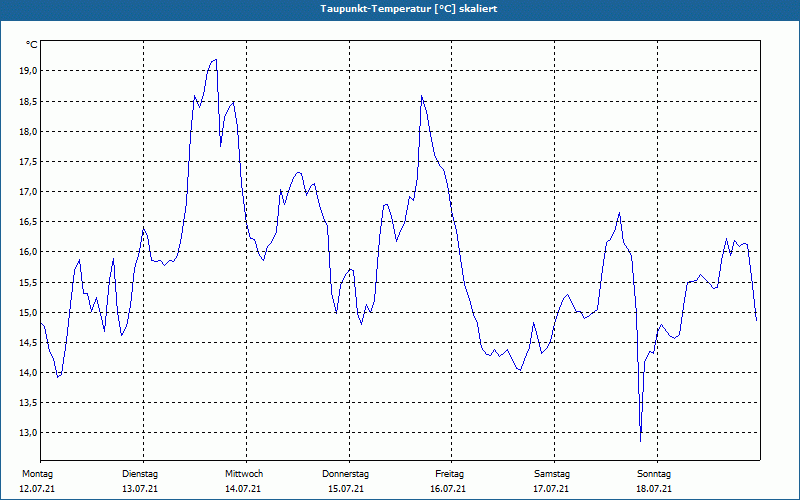Click the Freitag day label
Viewport: 800px width, 500px height.
click(x=449, y=474)
